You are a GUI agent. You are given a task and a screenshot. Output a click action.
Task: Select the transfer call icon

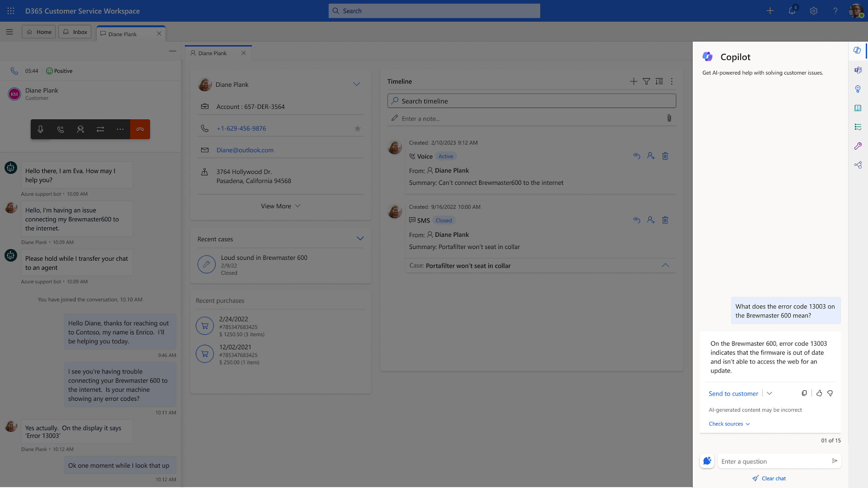tap(100, 129)
